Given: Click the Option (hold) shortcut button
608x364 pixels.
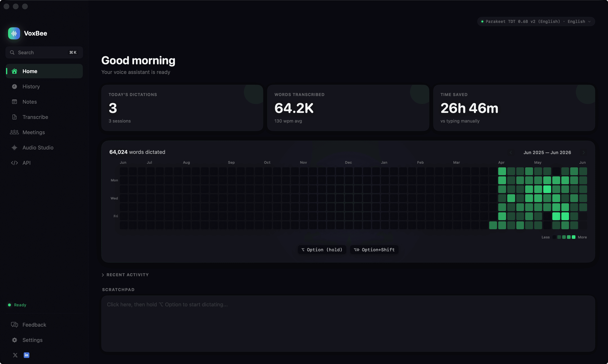Looking at the screenshot, I should [x=322, y=249].
